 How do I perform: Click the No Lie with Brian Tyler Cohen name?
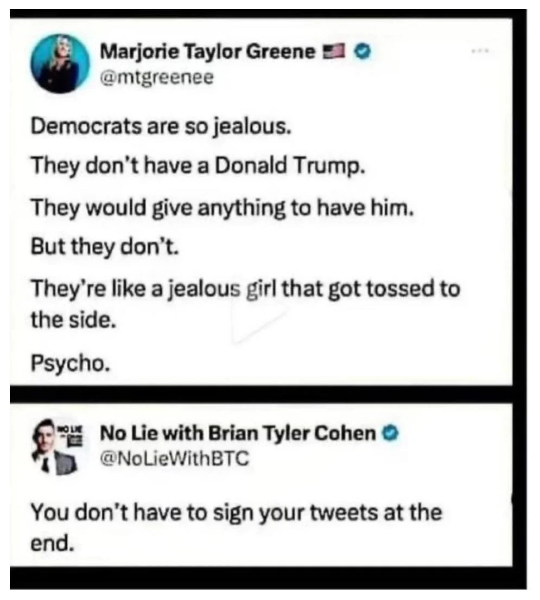pos(238,433)
